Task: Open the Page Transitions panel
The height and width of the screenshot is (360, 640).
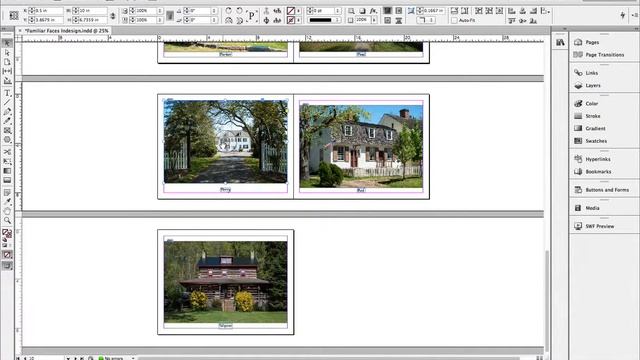Action: coord(603,55)
